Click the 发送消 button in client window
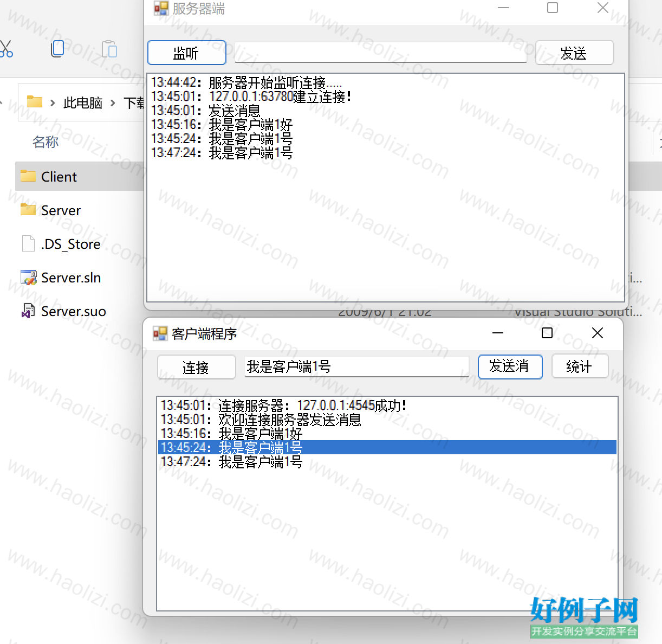 tap(510, 366)
